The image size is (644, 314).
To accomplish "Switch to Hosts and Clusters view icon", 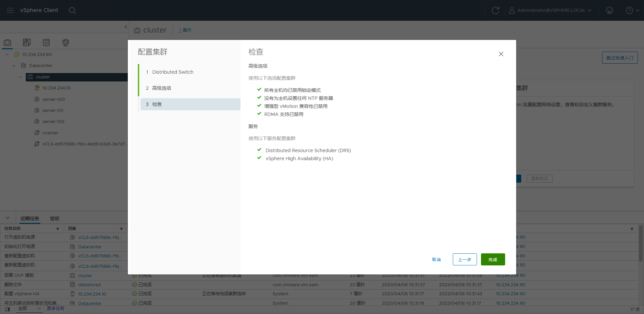I will [x=7, y=43].
